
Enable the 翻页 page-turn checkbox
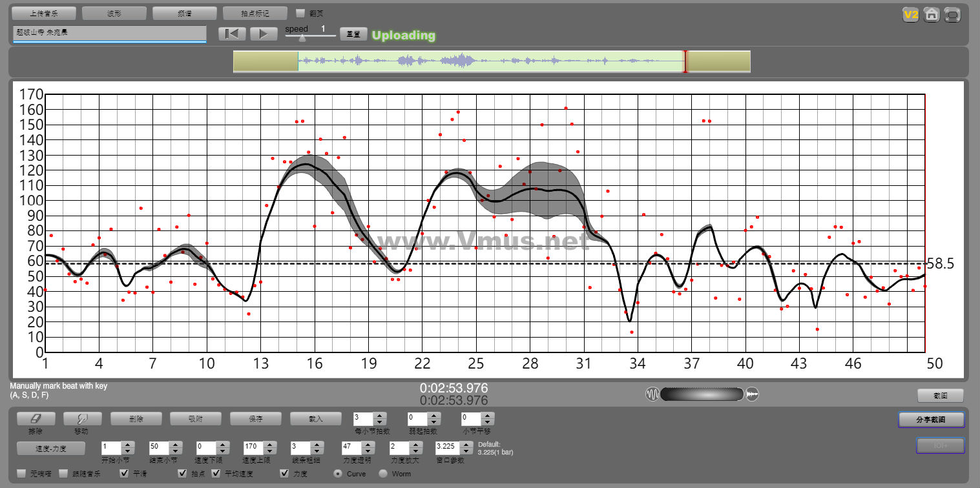(x=300, y=13)
